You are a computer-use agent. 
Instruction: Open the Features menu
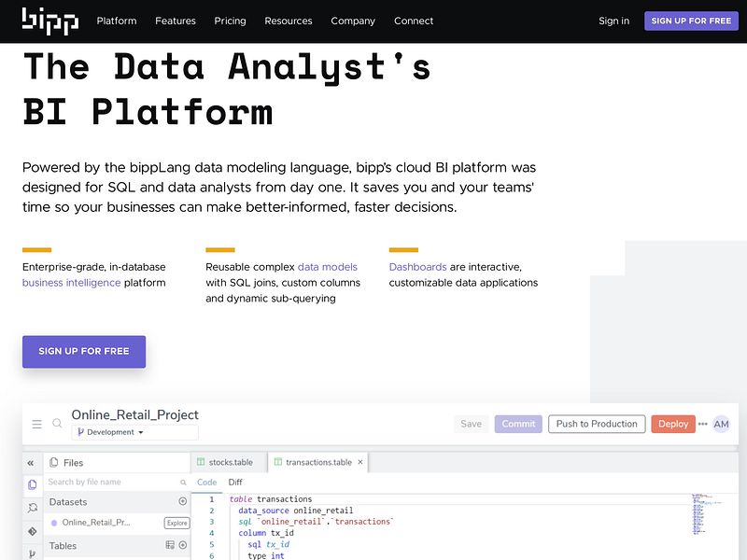[x=176, y=21]
